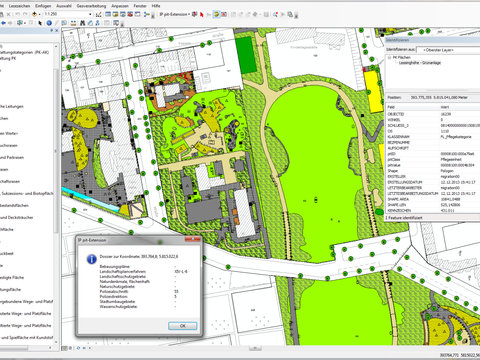This screenshot has height=360, width=480.
Task: Click the Undo arrow icon
Action: pos(17,14)
